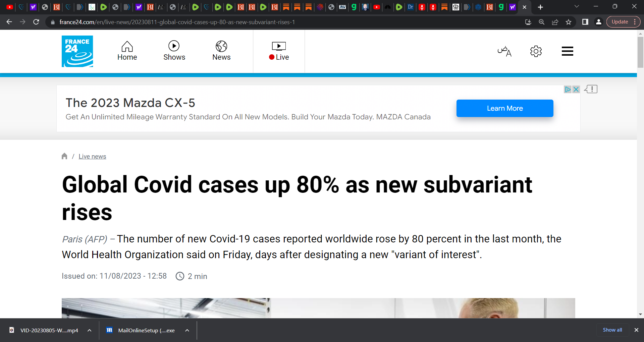Click Learn More on Mazda ad
Image resolution: width=644 pixels, height=342 pixels.
point(505,108)
